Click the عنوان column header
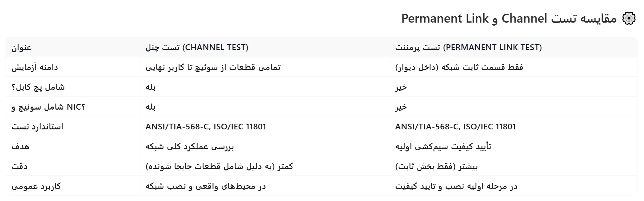Image resolution: width=644 pixels, height=201 pixels. point(21,47)
